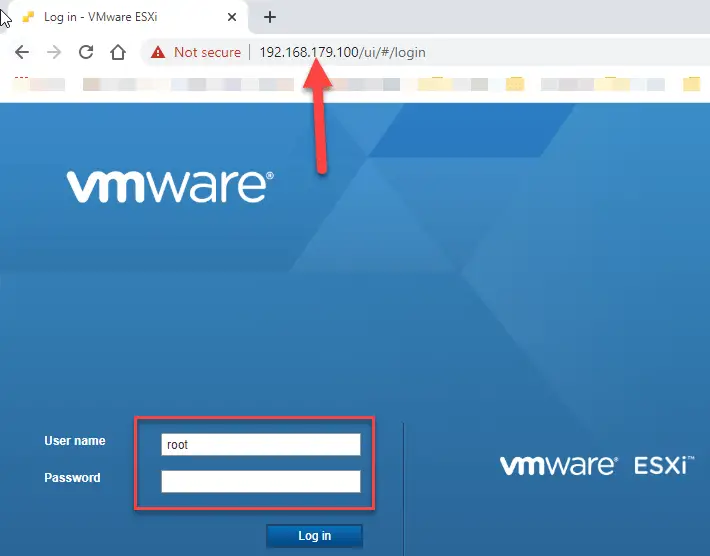Click the Not secure label text
Viewport: 710px width, 556px height.
(207, 53)
